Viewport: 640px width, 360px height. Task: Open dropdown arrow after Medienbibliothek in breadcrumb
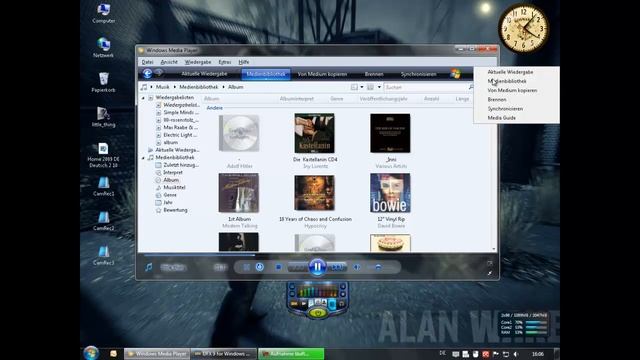pyautogui.click(x=223, y=87)
